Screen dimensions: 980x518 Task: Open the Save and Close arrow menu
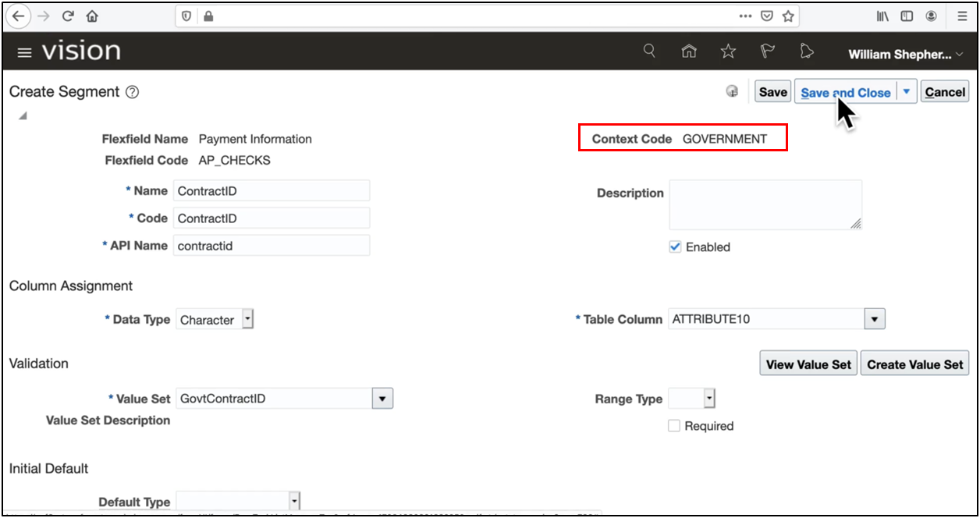(907, 92)
